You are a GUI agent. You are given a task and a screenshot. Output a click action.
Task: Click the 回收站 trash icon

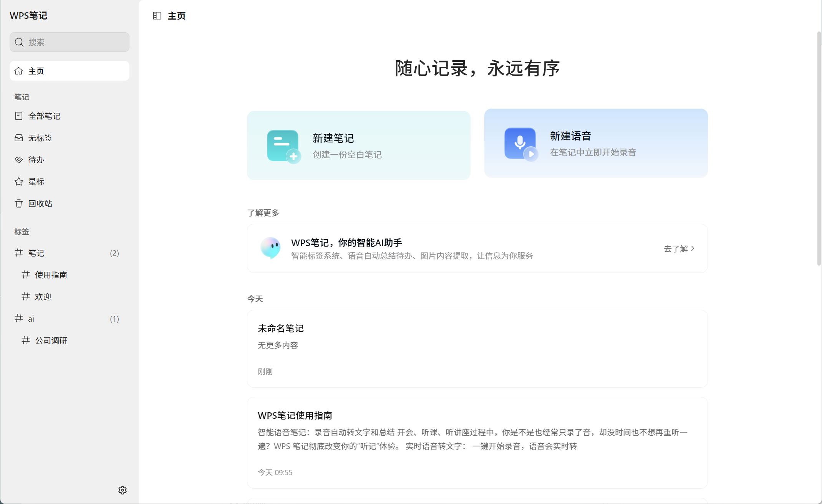(18, 203)
